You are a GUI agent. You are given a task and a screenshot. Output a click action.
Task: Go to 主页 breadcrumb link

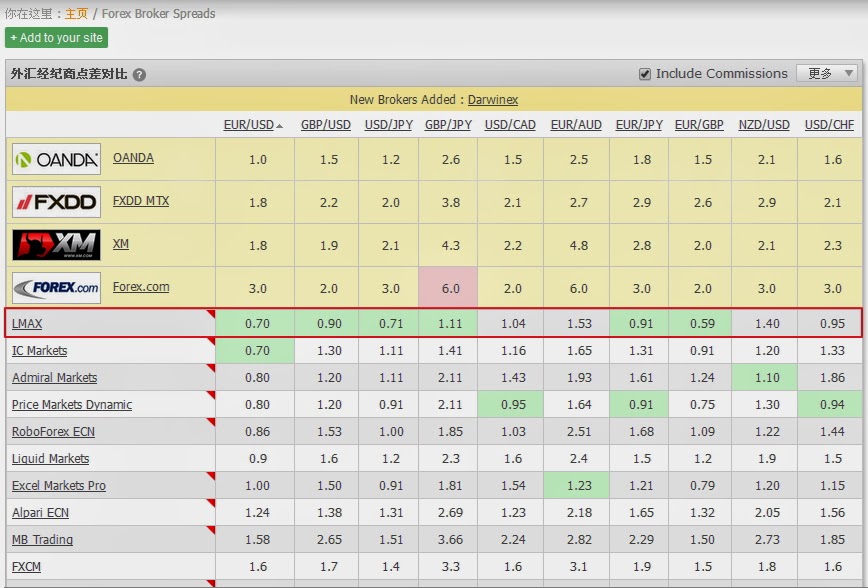76,14
